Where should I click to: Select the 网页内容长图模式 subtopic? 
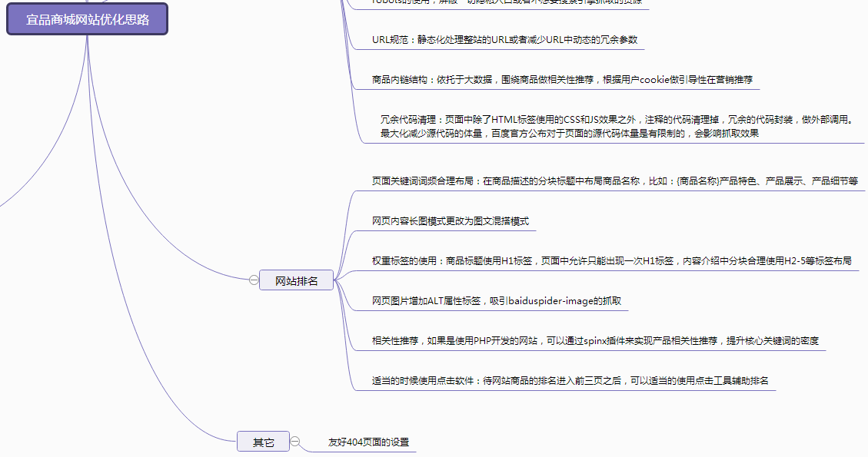click(450, 221)
